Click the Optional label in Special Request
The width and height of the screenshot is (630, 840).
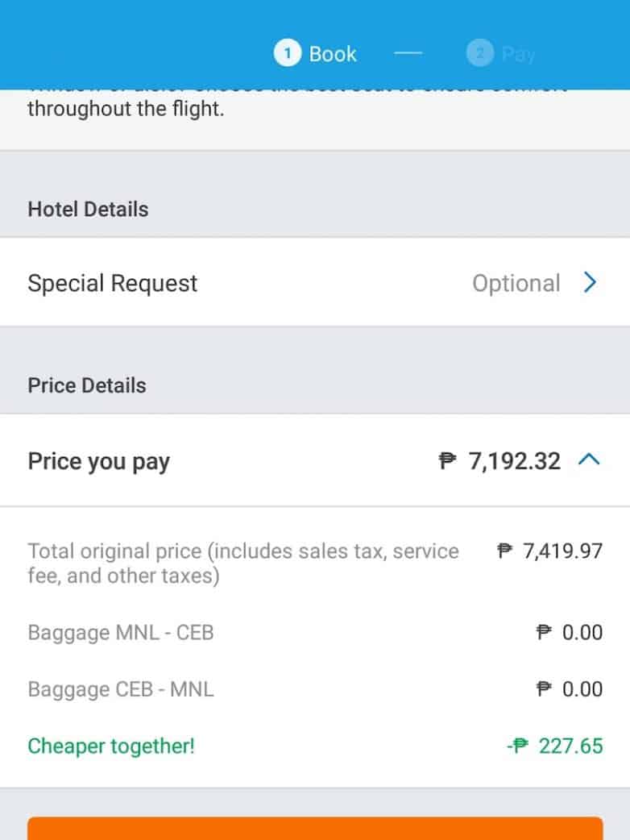[x=516, y=283]
